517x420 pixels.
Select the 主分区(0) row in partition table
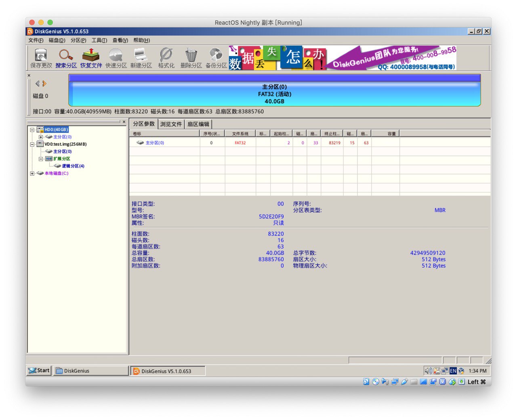pyautogui.click(x=310, y=143)
